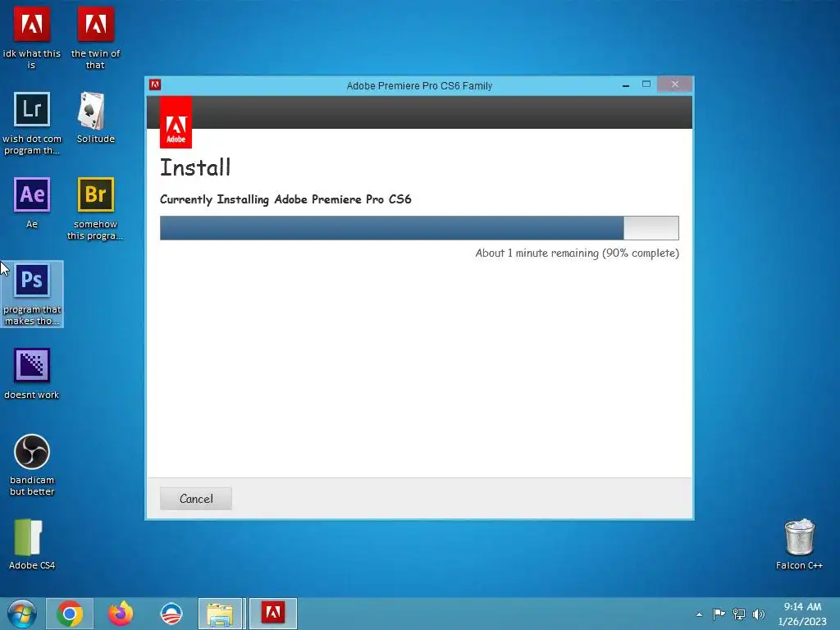Viewport: 840px width, 630px height.
Task: Cancel the Premiere Pro installation
Action: 196,499
